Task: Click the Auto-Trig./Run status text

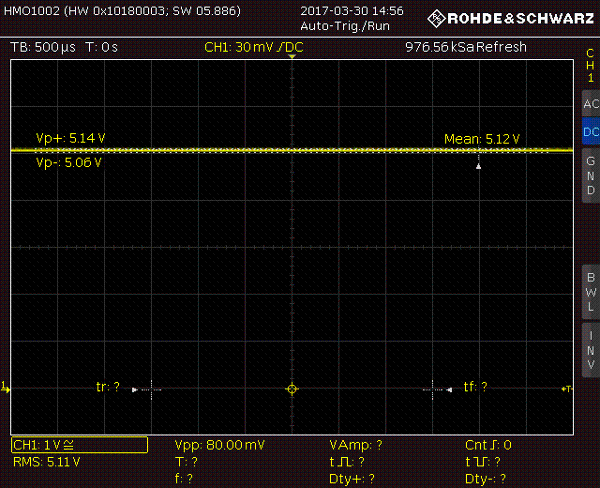Action: [x=345, y=25]
